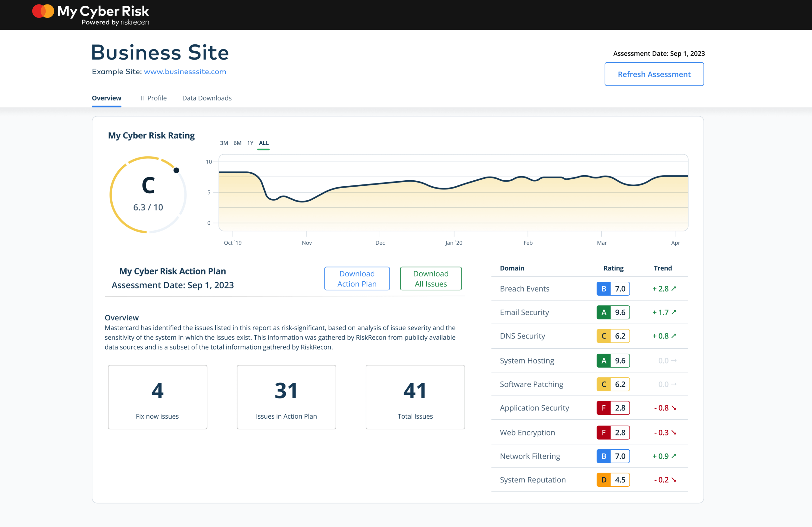The image size is (812, 527).
Task: Open the Data Downloads tab
Action: click(x=207, y=98)
